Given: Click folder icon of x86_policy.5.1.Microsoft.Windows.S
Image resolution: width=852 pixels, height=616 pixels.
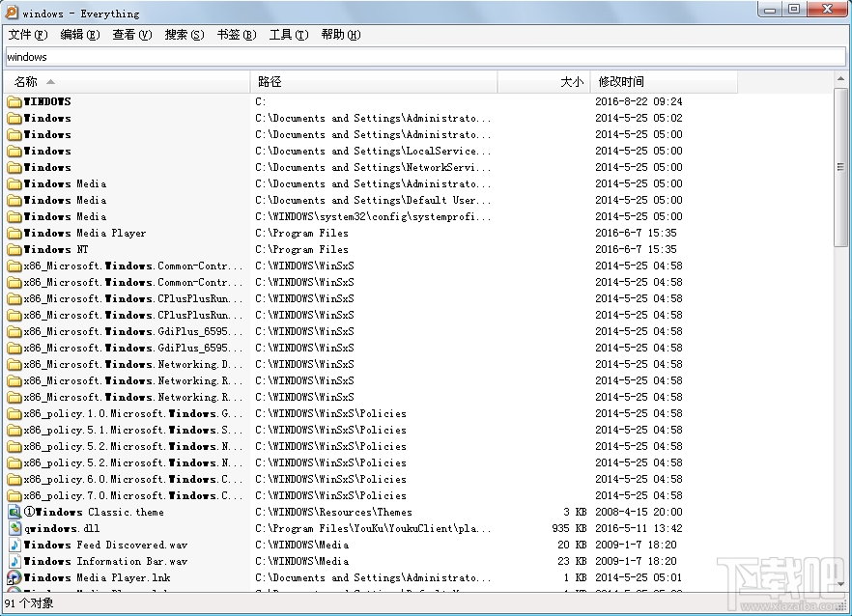Looking at the screenshot, I should (x=14, y=430).
